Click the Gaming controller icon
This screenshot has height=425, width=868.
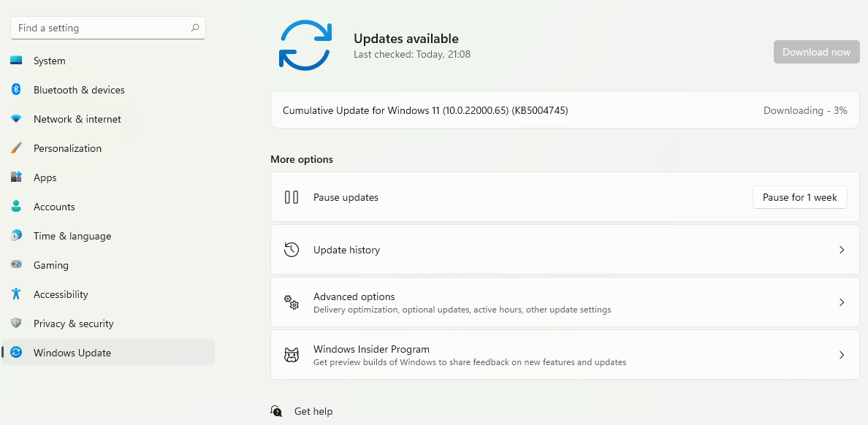point(16,264)
